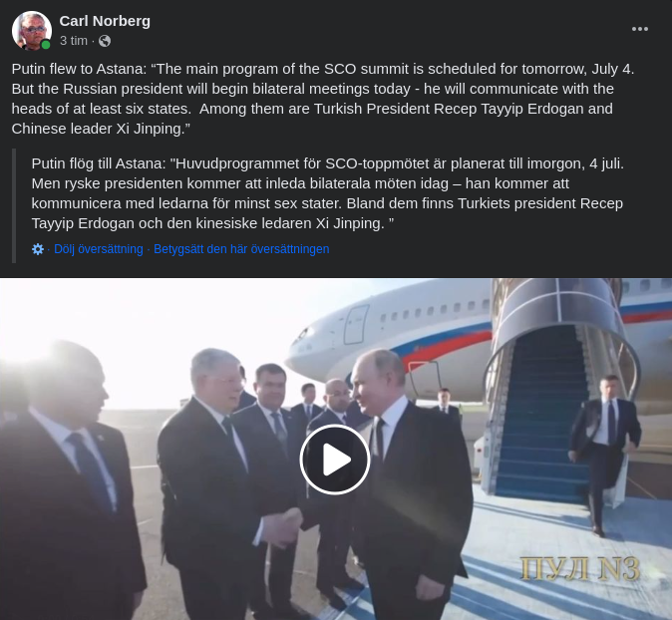Click the gray vertical bar beside translation
672x620 pixels.
(x=14, y=205)
